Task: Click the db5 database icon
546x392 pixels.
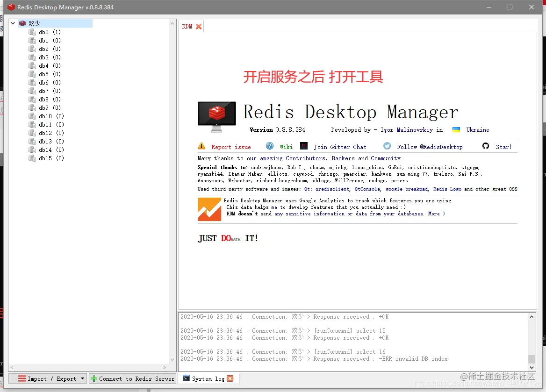Action: [x=32, y=74]
